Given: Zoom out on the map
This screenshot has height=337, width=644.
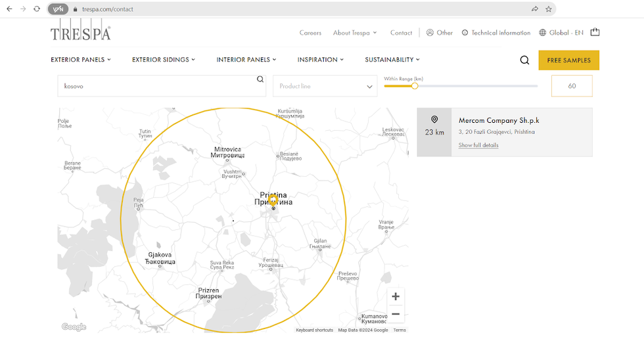Looking at the screenshot, I should 396,314.
